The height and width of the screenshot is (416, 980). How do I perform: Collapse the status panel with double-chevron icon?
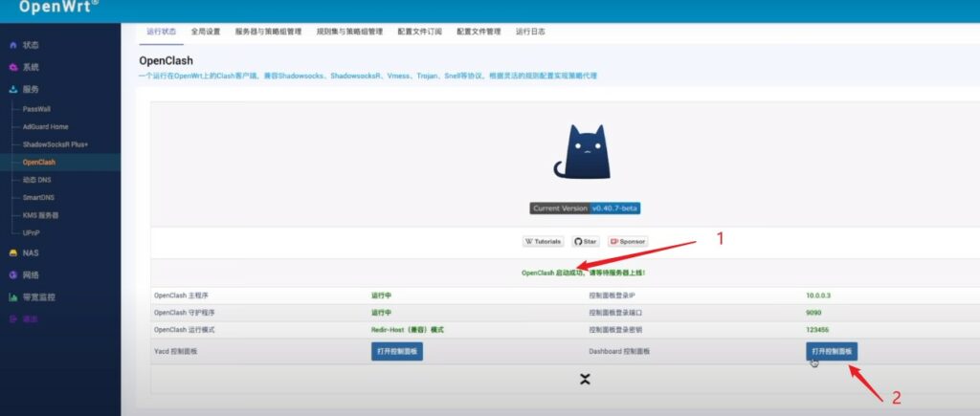pyautogui.click(x=585, y=379)
